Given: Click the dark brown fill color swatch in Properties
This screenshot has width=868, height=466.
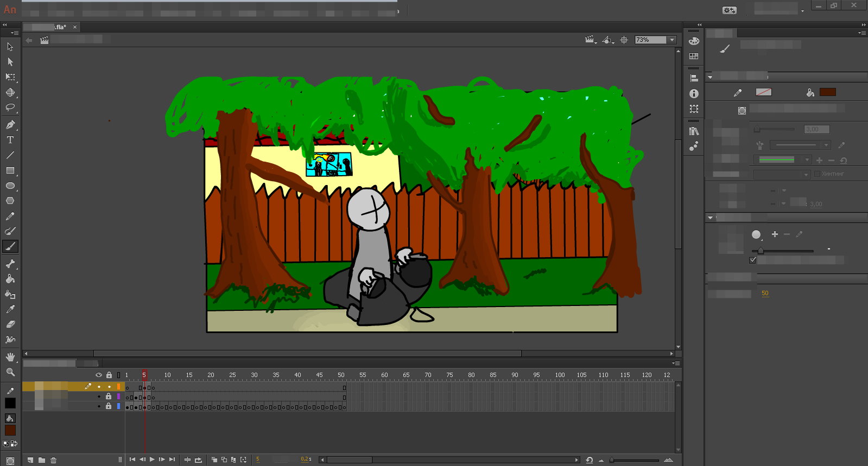Looking at the screenshot, I should tap(827, 92).
